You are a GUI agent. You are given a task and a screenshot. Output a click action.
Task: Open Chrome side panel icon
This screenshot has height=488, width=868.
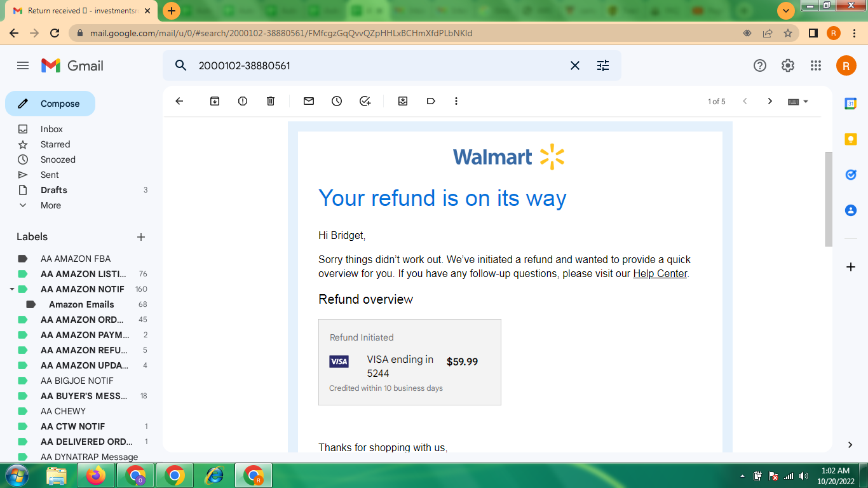point(813,33)
